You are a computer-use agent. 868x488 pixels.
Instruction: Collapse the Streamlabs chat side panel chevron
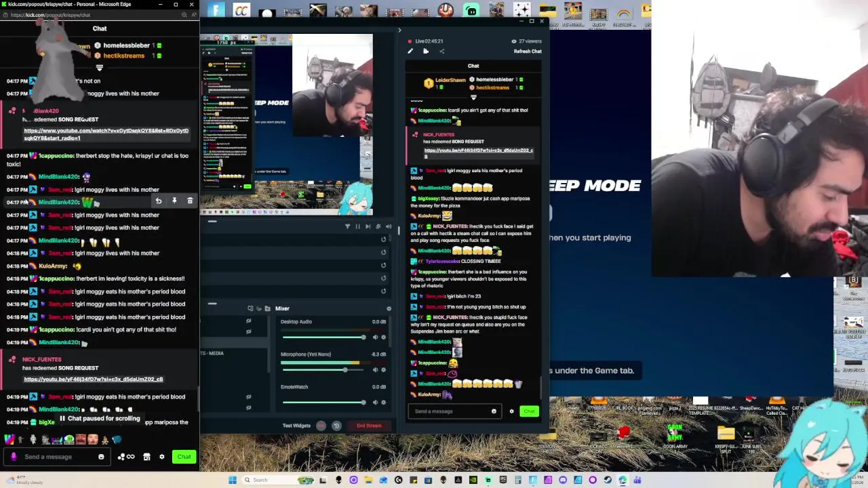coord(399,30)
